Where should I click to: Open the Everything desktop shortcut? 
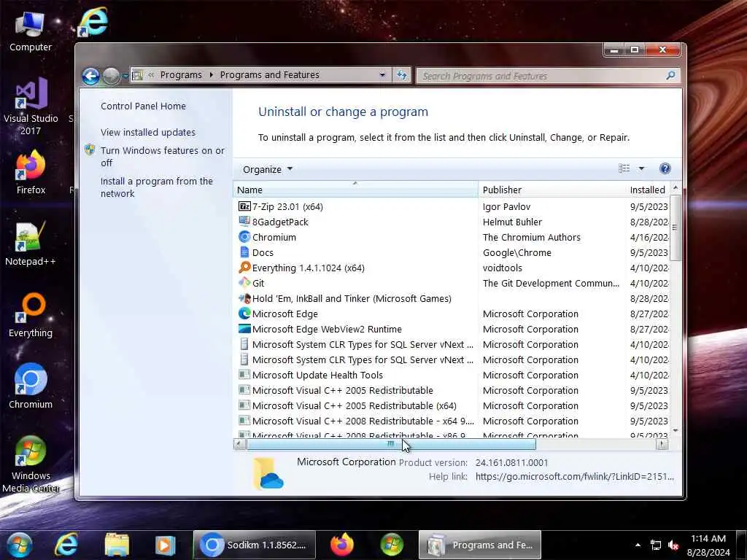(x=31, y=315)
